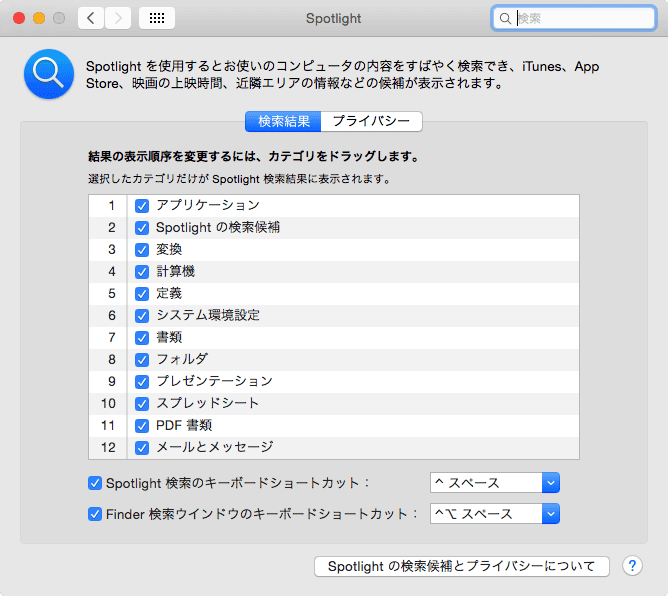Viewport: 668px width, 596px height.
Task: Click the 計算機 row label
Action: (x=176, y=271)
